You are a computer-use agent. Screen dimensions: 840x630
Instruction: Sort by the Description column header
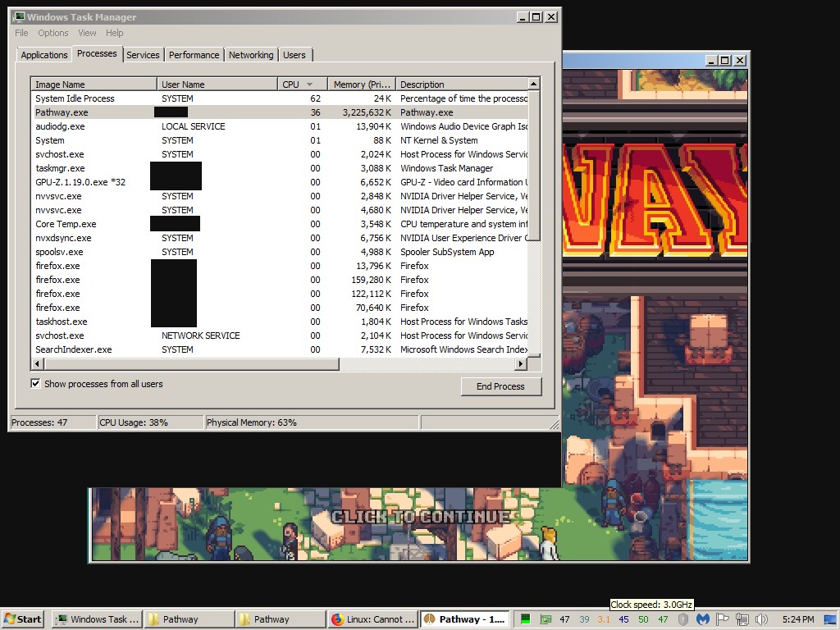462,84
